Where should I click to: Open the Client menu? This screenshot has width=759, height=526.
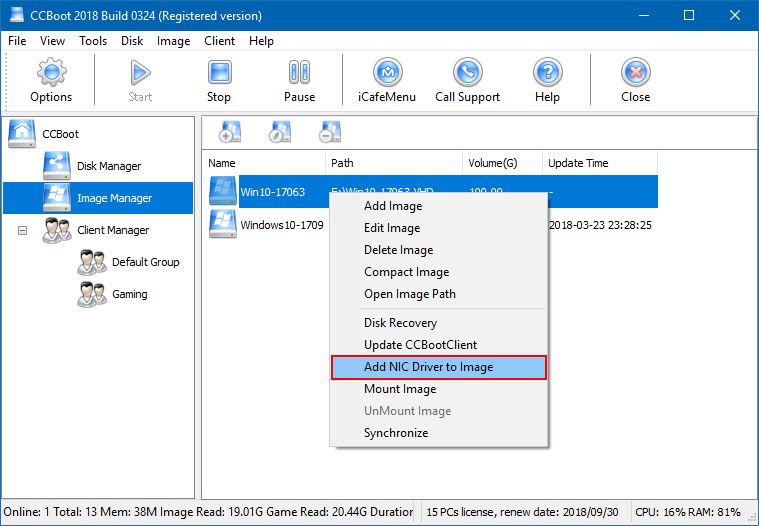(219, 41)
